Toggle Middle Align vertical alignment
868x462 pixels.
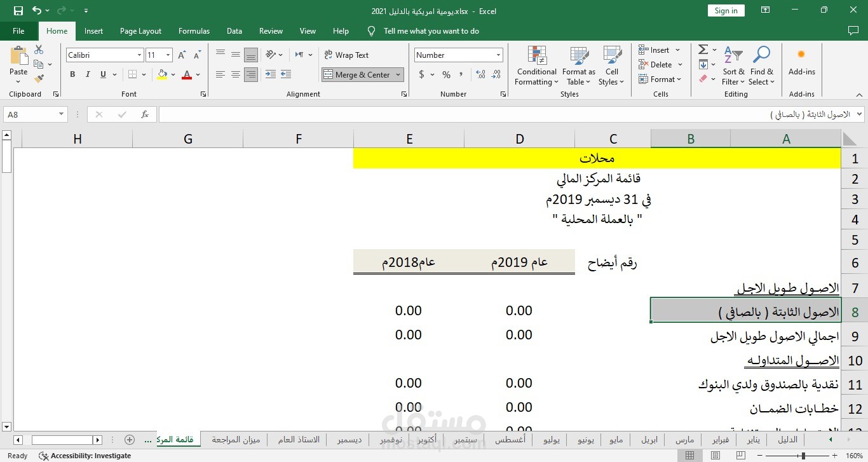pos(236,55)
